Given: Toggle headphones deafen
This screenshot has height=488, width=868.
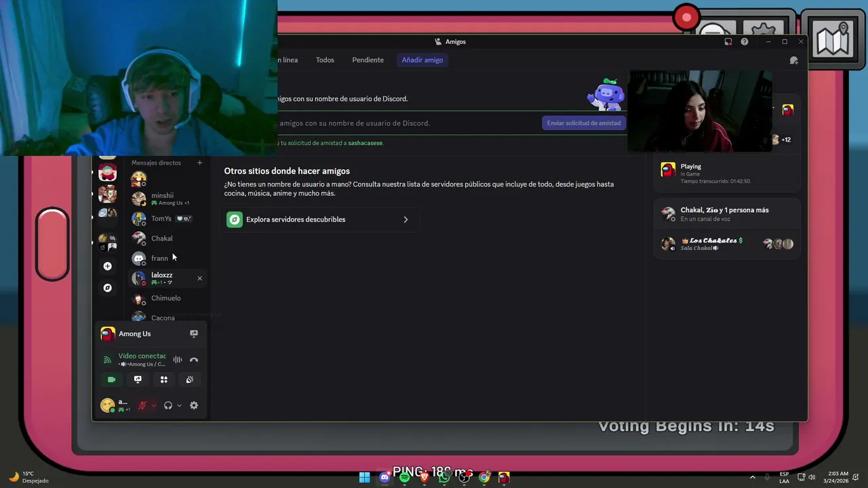Looking at the screenshot, I should 168,405.
